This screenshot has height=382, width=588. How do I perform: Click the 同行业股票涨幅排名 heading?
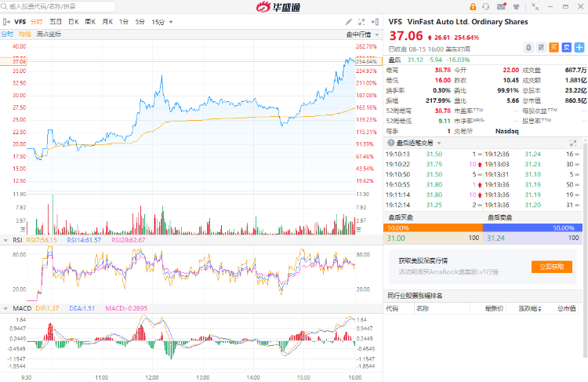(415, 296)
